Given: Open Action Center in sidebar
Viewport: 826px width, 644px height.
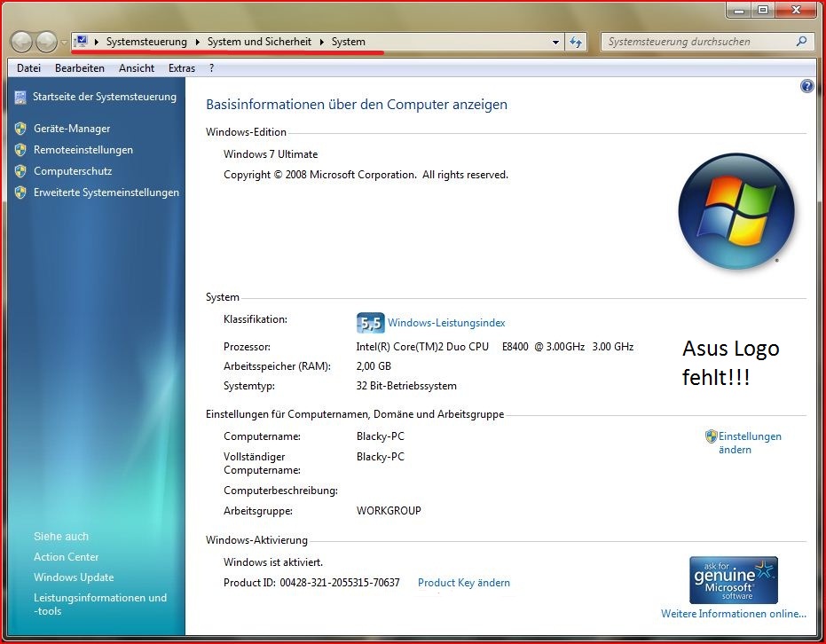Looking at the screenshot, I should click(66, 556).
